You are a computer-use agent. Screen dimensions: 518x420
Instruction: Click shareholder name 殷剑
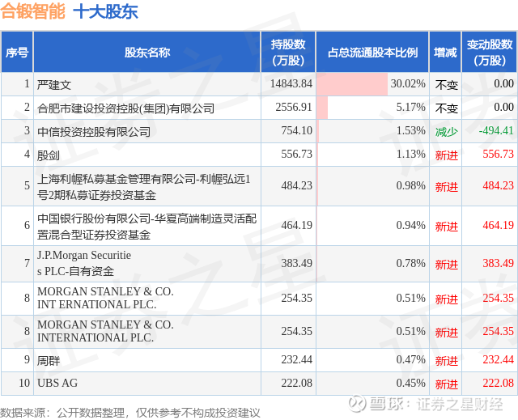pyautogui.click(x=49, y=155)
